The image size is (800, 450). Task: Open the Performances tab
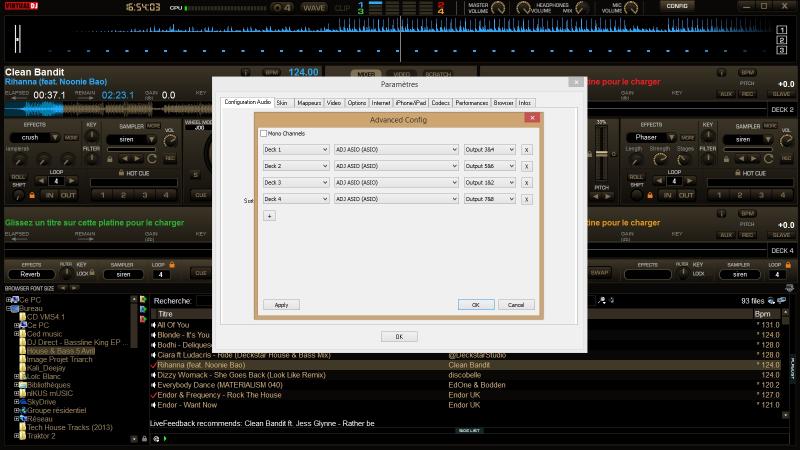point(471,103)
